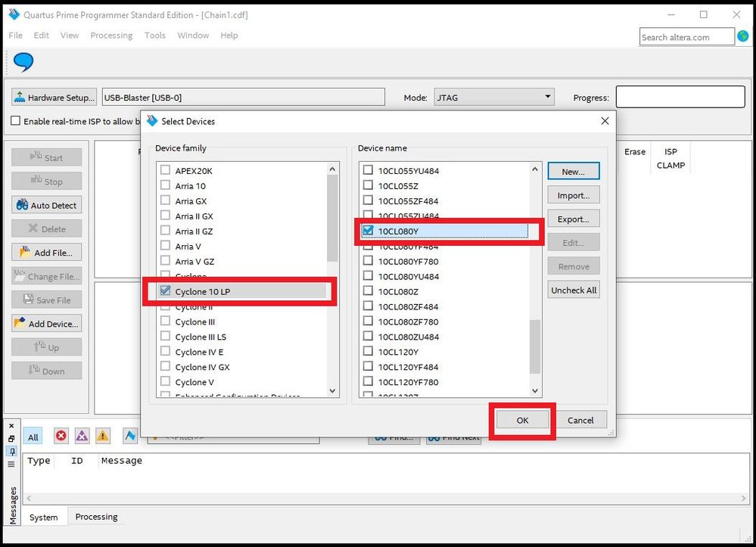Check the Cyclone V device family
Viewport: 756px width, 547px height.
coord(166,381)
